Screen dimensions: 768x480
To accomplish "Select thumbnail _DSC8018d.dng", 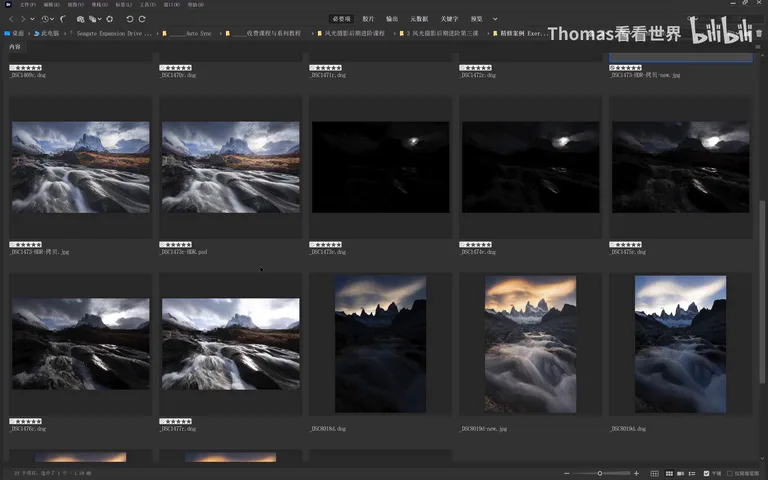I will coord(381,344).
